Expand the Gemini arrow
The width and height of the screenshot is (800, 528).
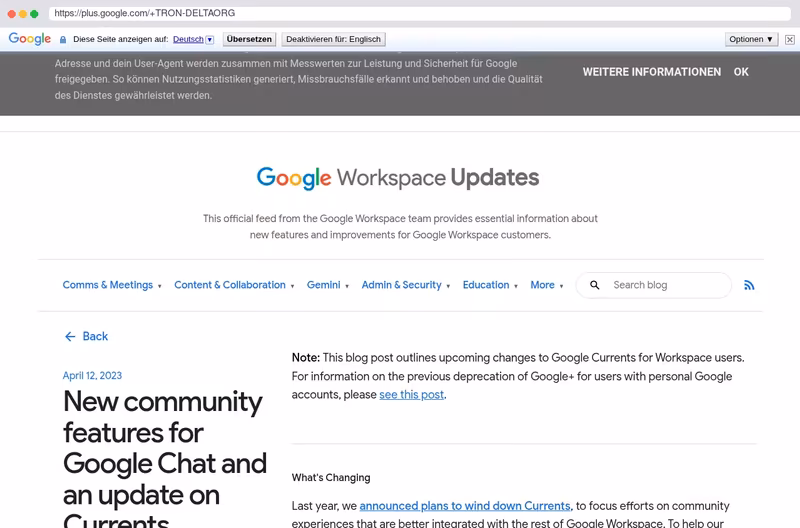pyautogui.click(x=347, y=286)
